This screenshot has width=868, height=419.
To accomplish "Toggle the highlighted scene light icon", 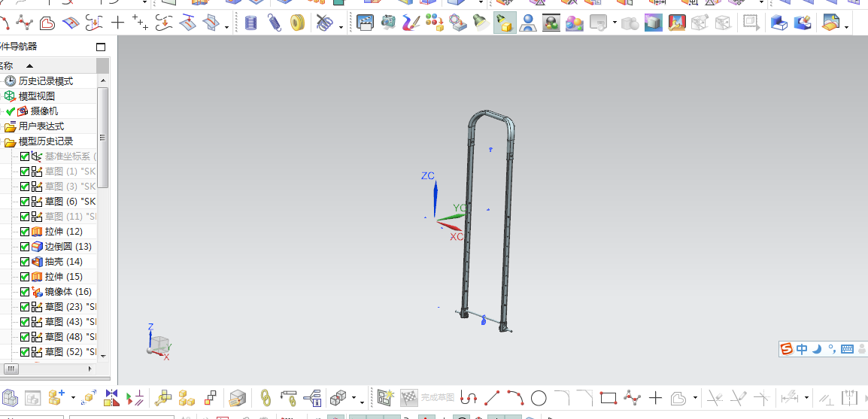I will tap(504, 23).
